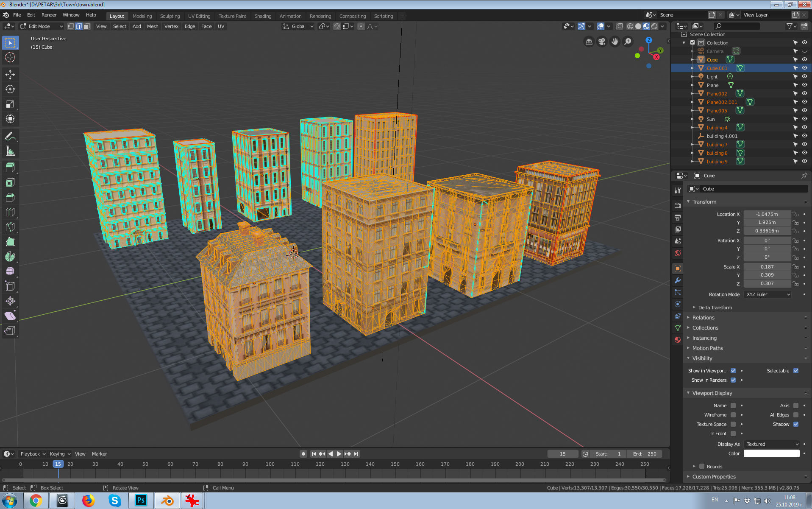
Task: Select the Extrude Region tool
Action: [10, 168]
